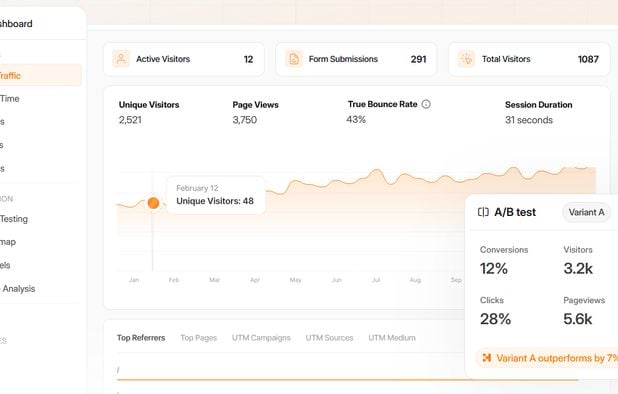The width and height of the screenshot is (618, 394).
Task: Click the Active Visitors person icon
Action: tap(121, 59)
